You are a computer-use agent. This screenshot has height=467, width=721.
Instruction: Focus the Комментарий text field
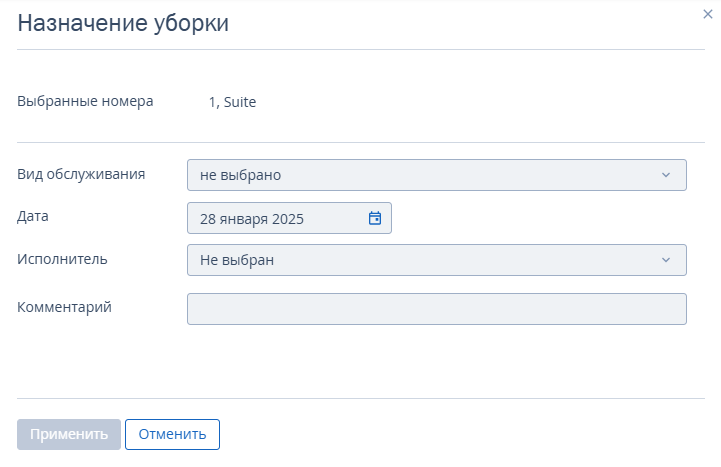(437, 309)
